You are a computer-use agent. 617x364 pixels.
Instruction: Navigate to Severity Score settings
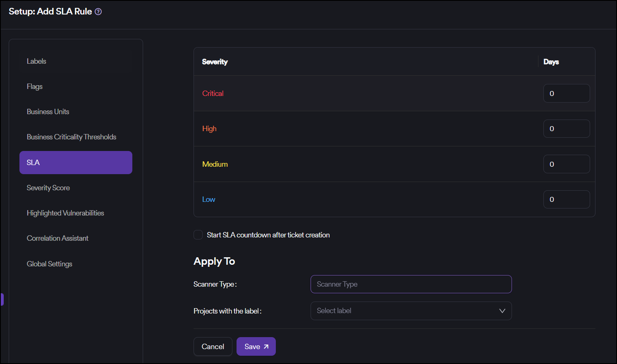pos(48,188)
